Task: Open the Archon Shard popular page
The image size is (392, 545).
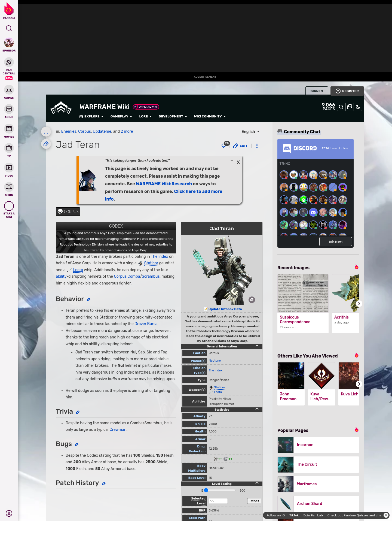Action: [318, 504]
